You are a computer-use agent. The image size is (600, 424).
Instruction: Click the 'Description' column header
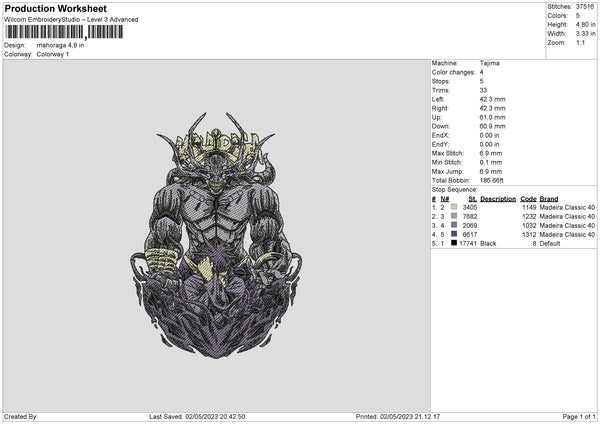498,199
